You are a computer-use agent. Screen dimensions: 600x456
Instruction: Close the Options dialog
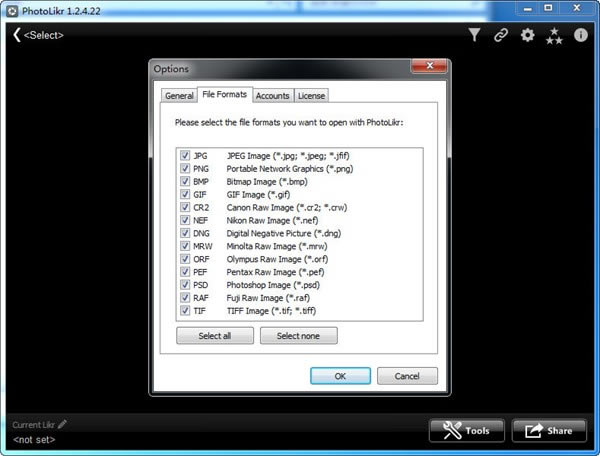pyautogui.click(x=429, y=66)
